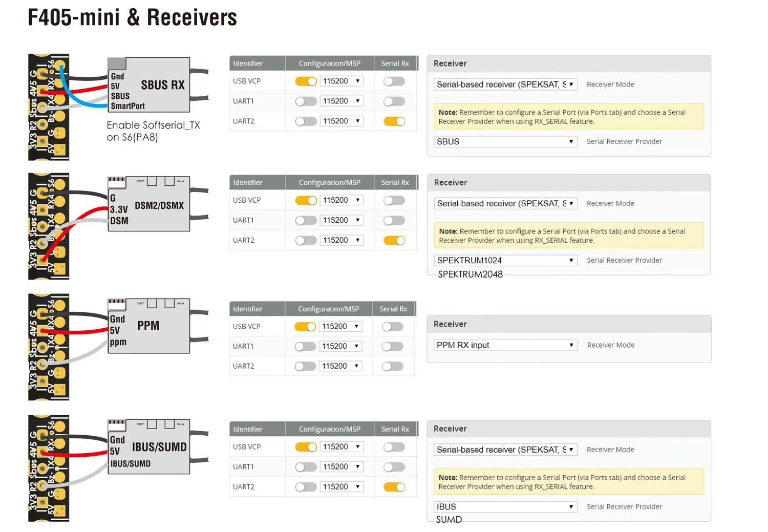Click the flight controller board beside PPM receiver
768x532 pixels.
coord(49,347)
